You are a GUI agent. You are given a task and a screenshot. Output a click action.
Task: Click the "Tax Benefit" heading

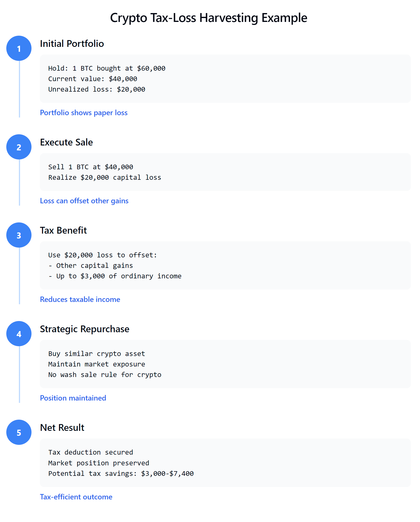[63, 231]
